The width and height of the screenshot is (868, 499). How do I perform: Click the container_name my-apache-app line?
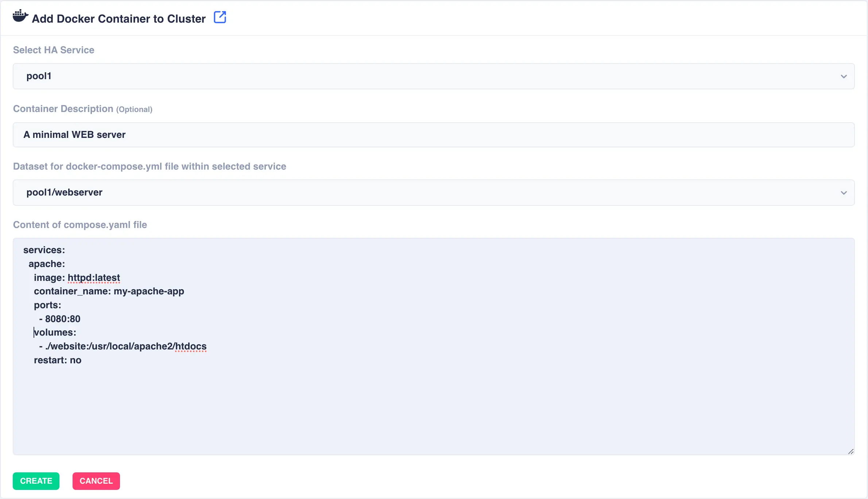pyautogui.click(x=109, y=291)
